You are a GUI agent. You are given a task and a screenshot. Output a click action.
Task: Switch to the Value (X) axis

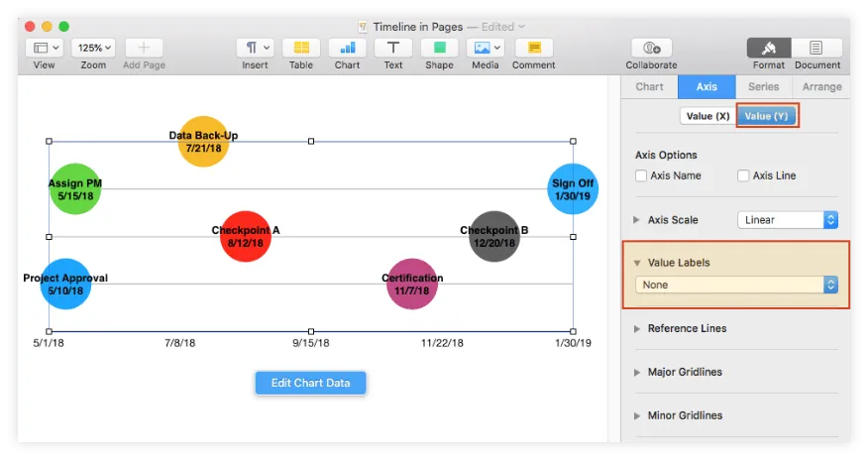(x=707, y=116)
